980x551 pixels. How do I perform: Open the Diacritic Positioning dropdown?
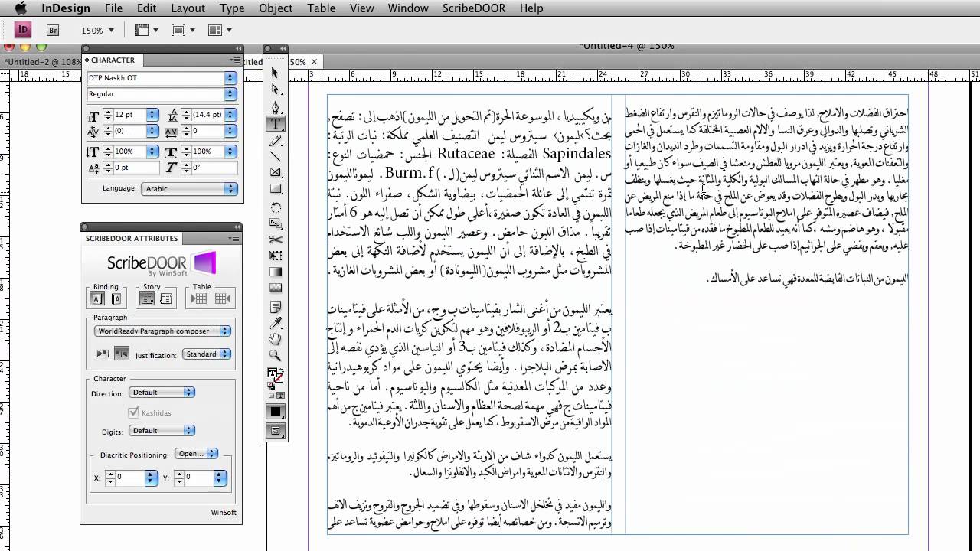197,454
